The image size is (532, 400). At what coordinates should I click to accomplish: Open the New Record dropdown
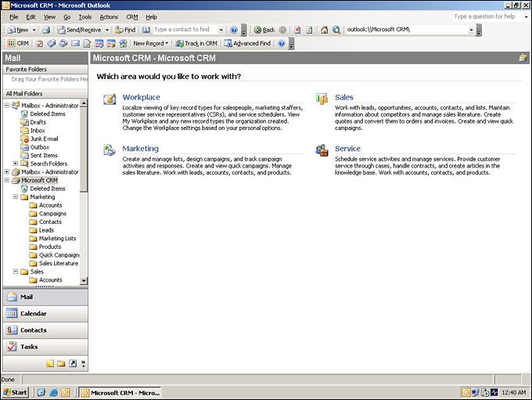pyautogui.click(x=151, y=43)
